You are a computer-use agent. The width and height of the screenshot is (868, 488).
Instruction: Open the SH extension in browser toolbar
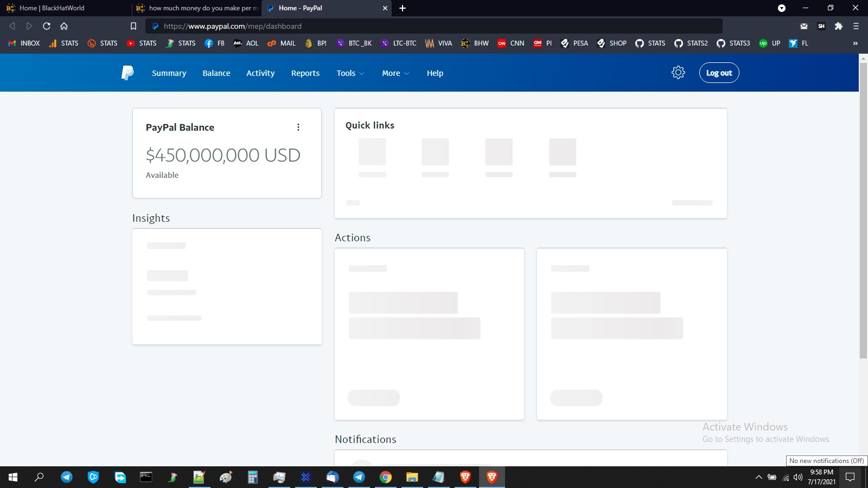[821, 26]
